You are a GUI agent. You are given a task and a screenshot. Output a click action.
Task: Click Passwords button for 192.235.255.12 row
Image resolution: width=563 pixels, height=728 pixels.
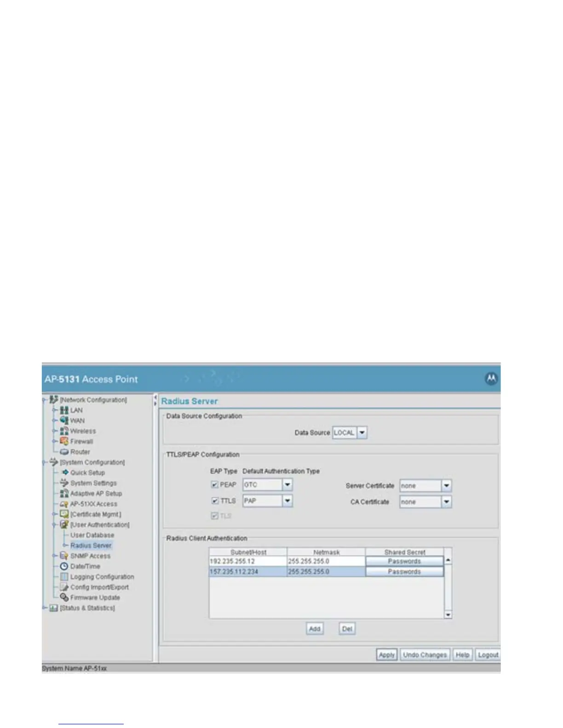coord(404,561)
